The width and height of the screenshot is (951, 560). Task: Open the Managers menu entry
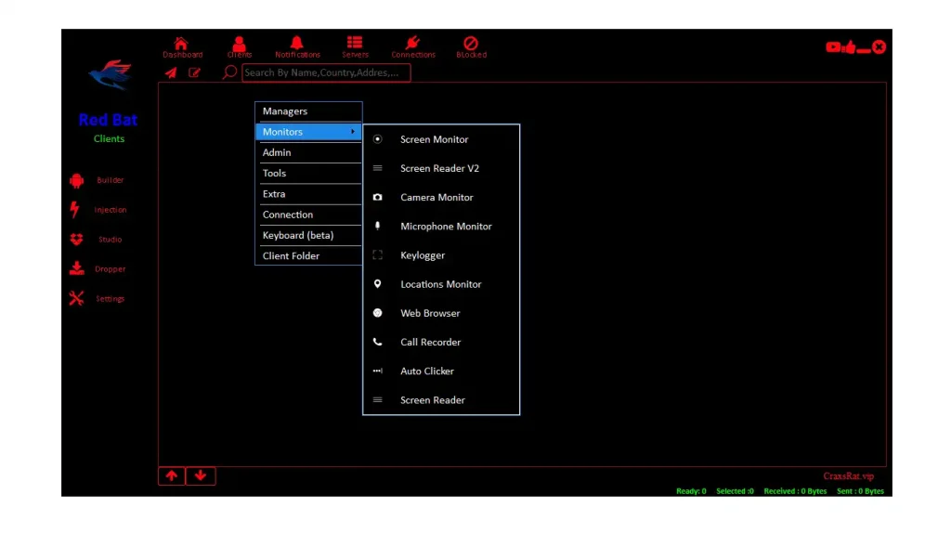point(308,111)
